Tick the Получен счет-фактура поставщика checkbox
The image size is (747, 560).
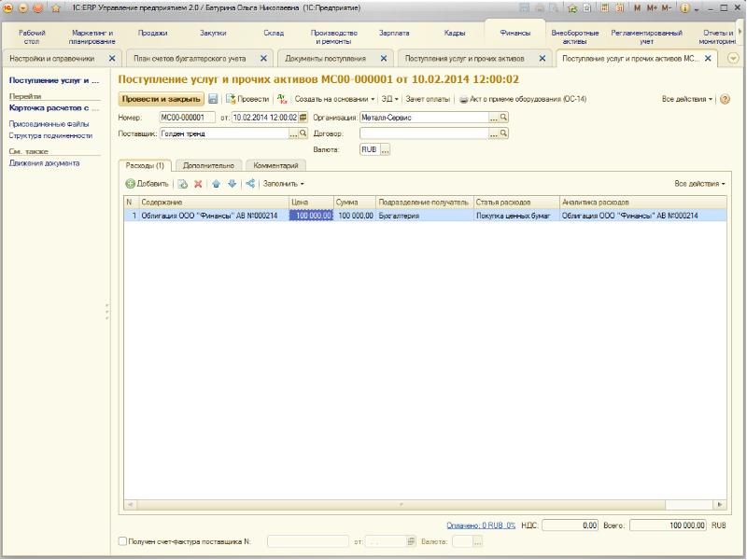123,540
